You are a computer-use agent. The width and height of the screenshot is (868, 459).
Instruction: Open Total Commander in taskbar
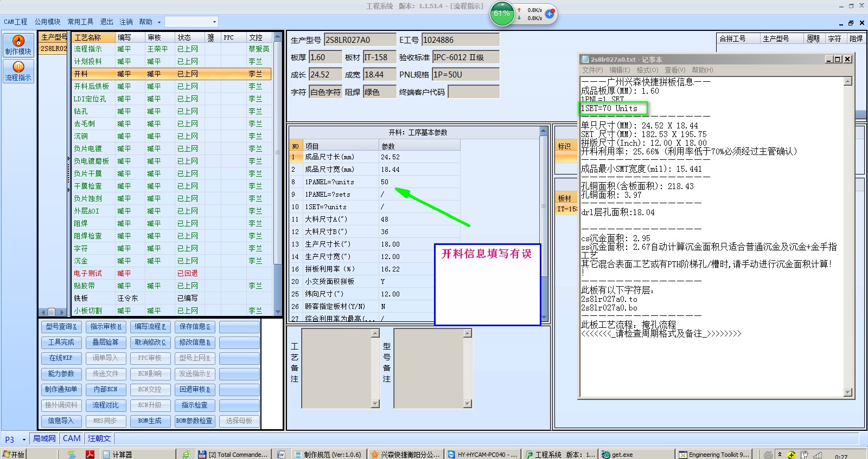point(233,454)
